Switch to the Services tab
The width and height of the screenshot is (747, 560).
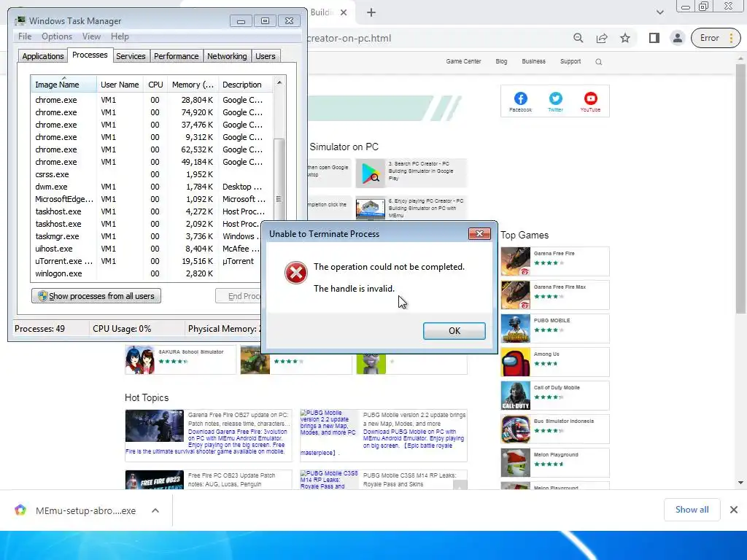[131, 56]
